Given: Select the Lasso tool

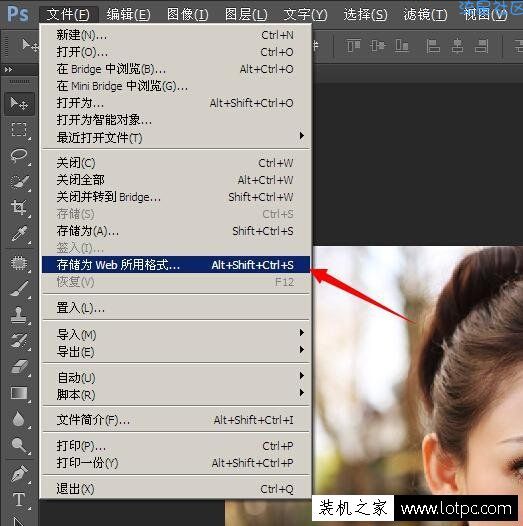Looking at the screenshot, I should coord(19,156).
